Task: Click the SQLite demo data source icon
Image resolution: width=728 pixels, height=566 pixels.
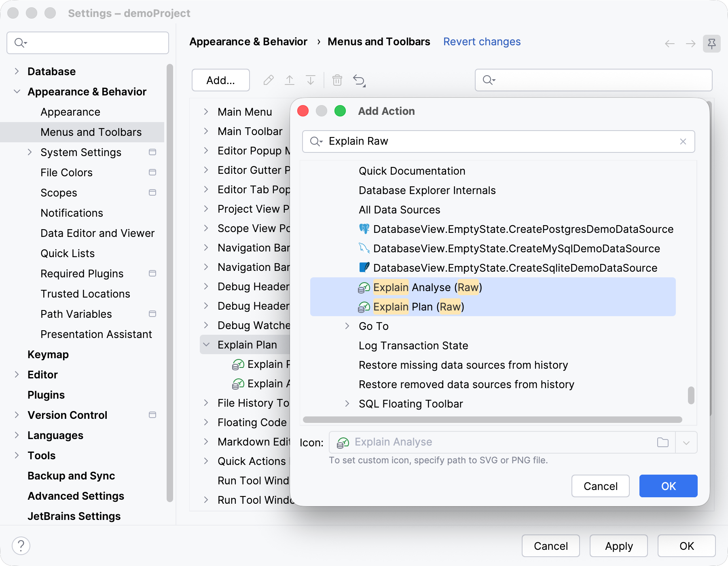Action: (364, 268)
